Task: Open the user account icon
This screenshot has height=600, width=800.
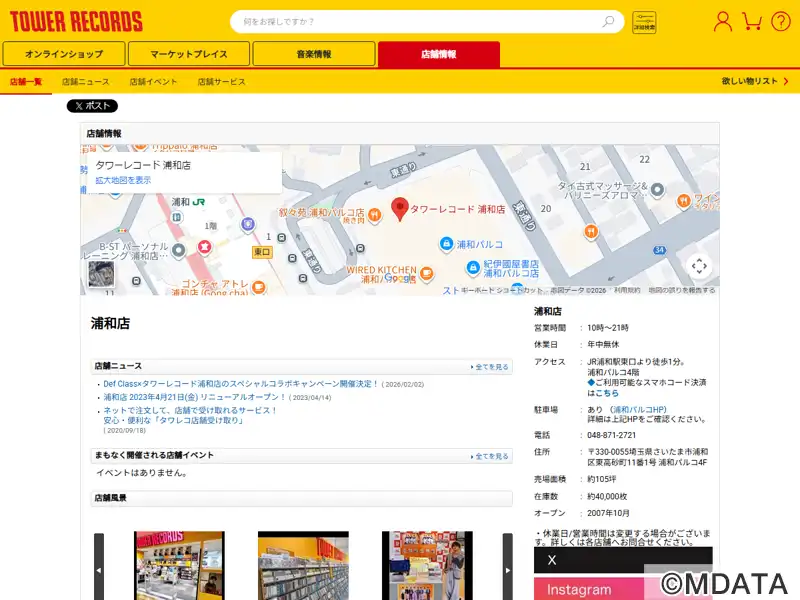Action: click(x=722, y=21)
